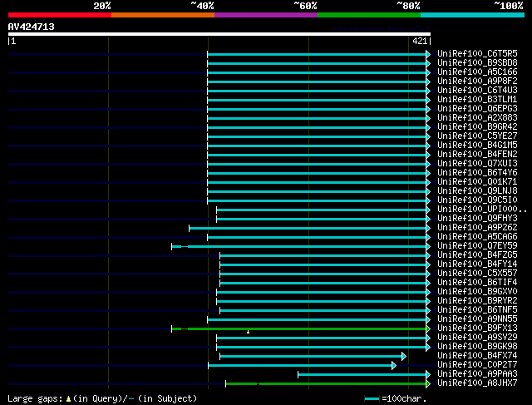Select label UniRef100_B4FX74
Viewport: 532px width, 405px height.
pos(477,356)
